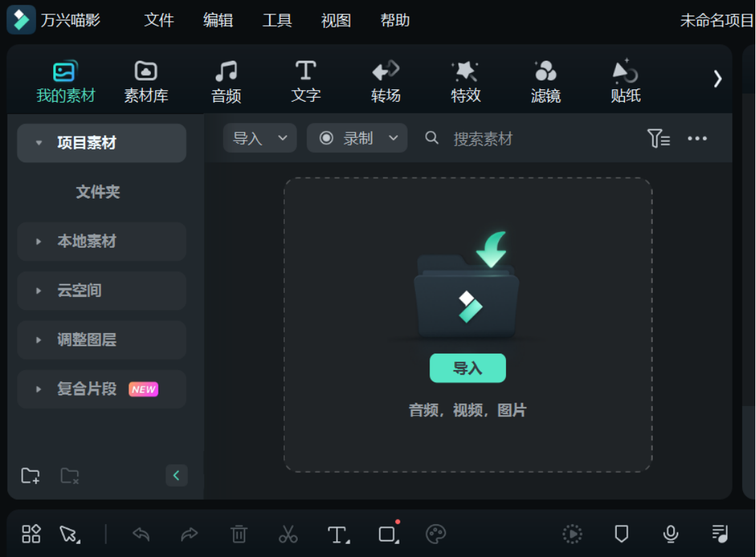756x557 pixels.
Task: Click the delete trash icon in the toolbar
Action: point(238,534)
